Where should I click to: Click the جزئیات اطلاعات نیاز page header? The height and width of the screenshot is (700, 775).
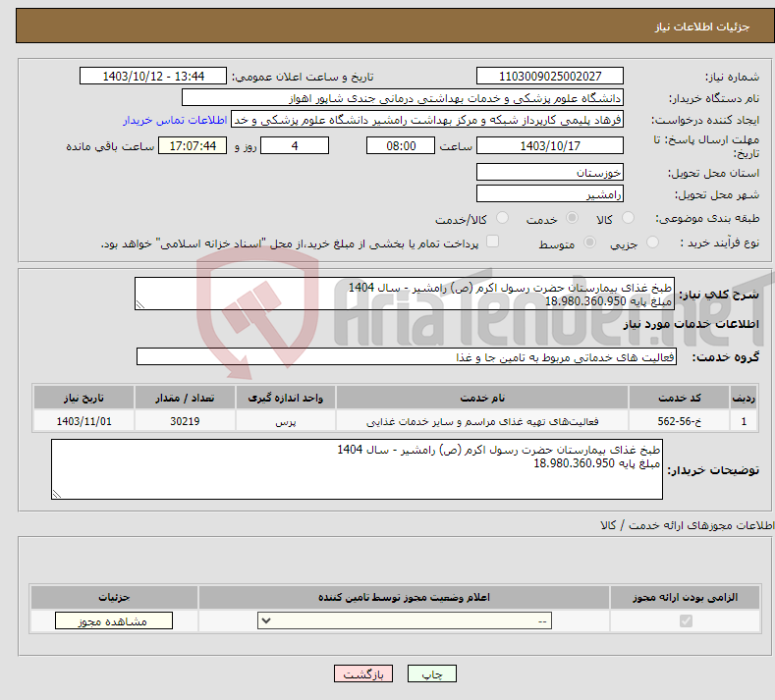point(702,27)
